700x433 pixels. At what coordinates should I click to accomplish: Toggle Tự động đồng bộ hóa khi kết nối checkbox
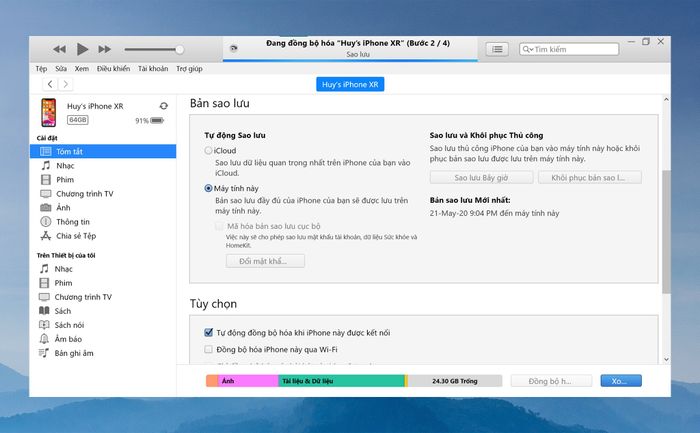208,333
